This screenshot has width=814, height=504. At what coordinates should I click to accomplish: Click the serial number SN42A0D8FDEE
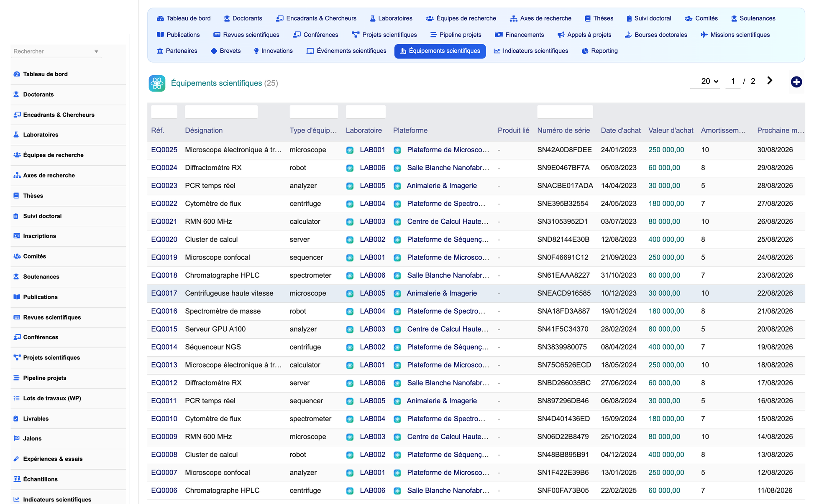pyautogui.click(x=564, y=150)
